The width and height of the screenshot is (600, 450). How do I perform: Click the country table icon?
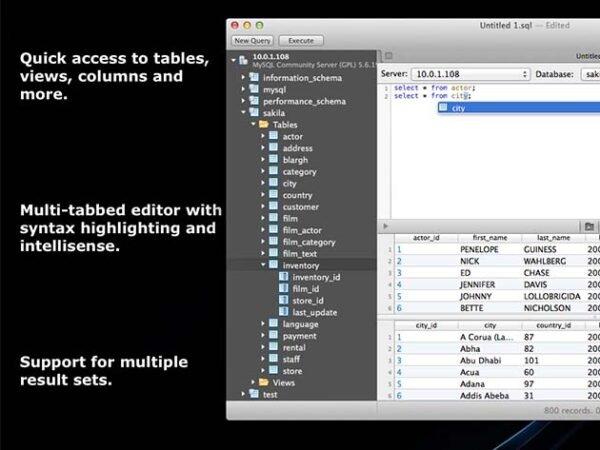click(274, 194)
